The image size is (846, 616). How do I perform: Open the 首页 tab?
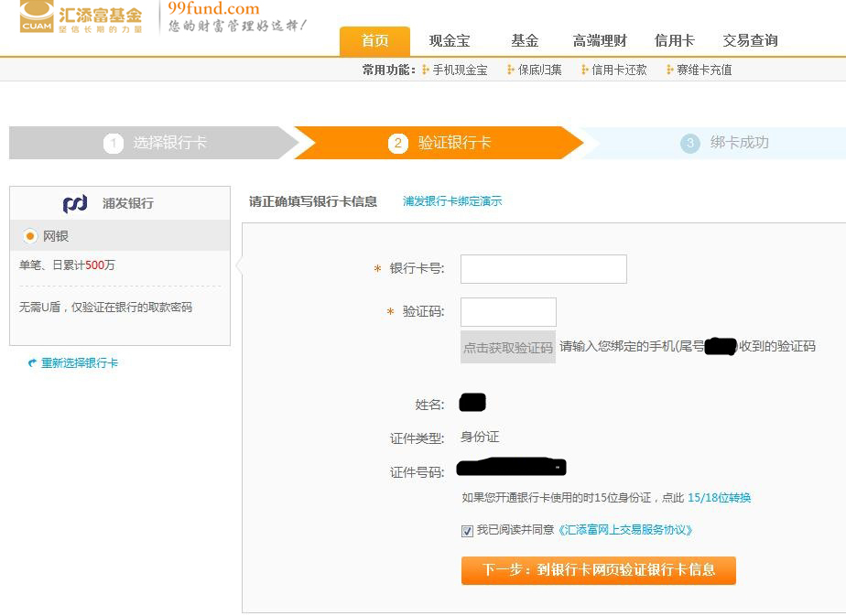click(x=374, y=41)
